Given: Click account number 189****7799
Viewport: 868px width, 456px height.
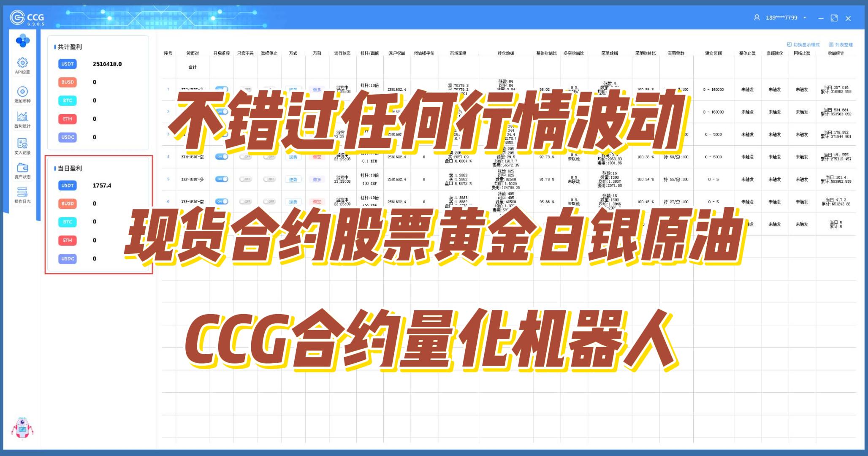Looking at the screenshot, I should coord(781,18).
